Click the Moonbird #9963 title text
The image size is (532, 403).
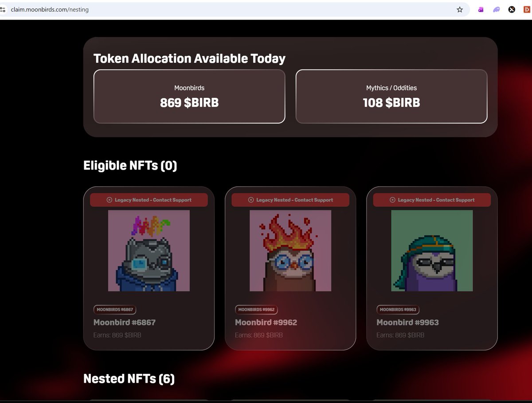point(408,322)
